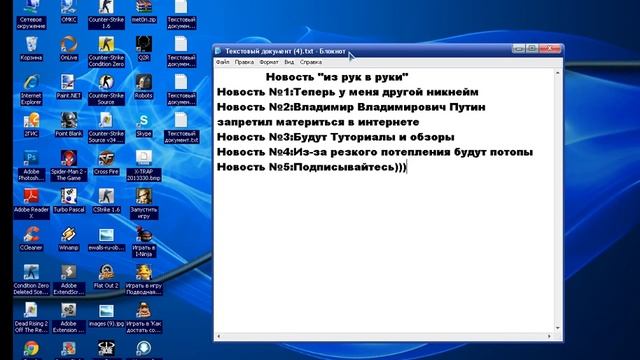Select the Internet Explorer desktop icon
Screen dimensions: 640x360
click(x=31, y=90)
